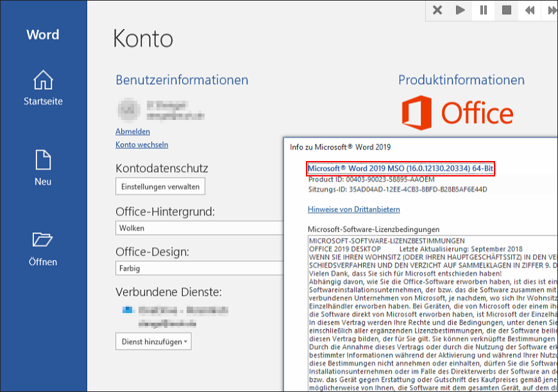Click the user profile avatar
Screen dimensions: 558x392
click(128, 109)
